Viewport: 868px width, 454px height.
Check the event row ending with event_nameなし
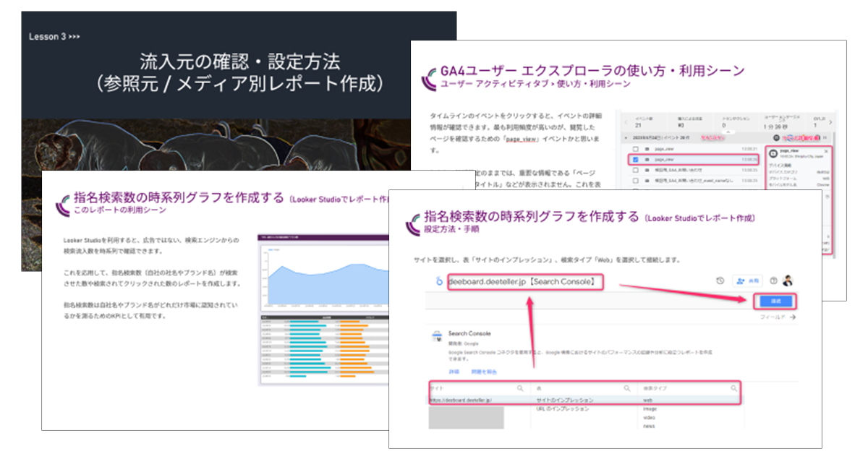pyautogui.click(x=636, y=181)
